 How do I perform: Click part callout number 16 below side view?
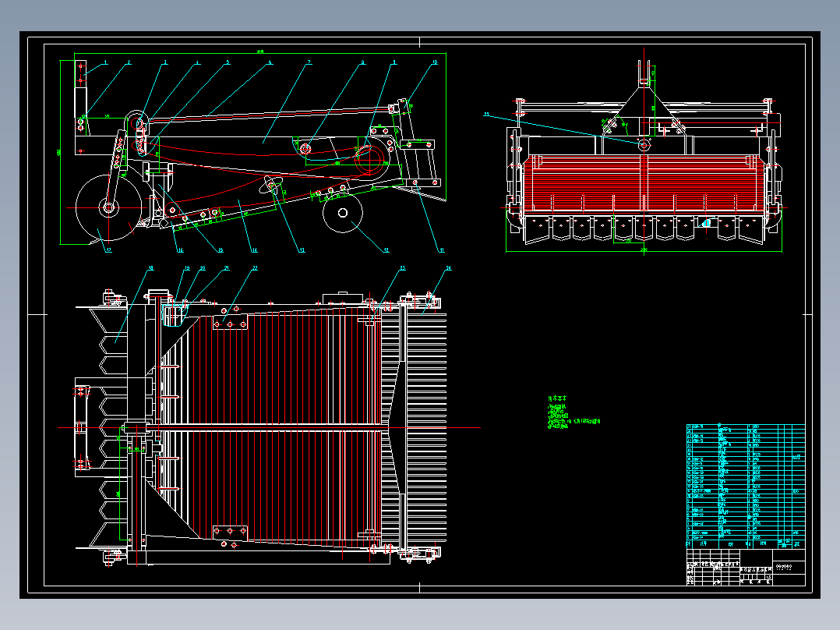[180, 250]
